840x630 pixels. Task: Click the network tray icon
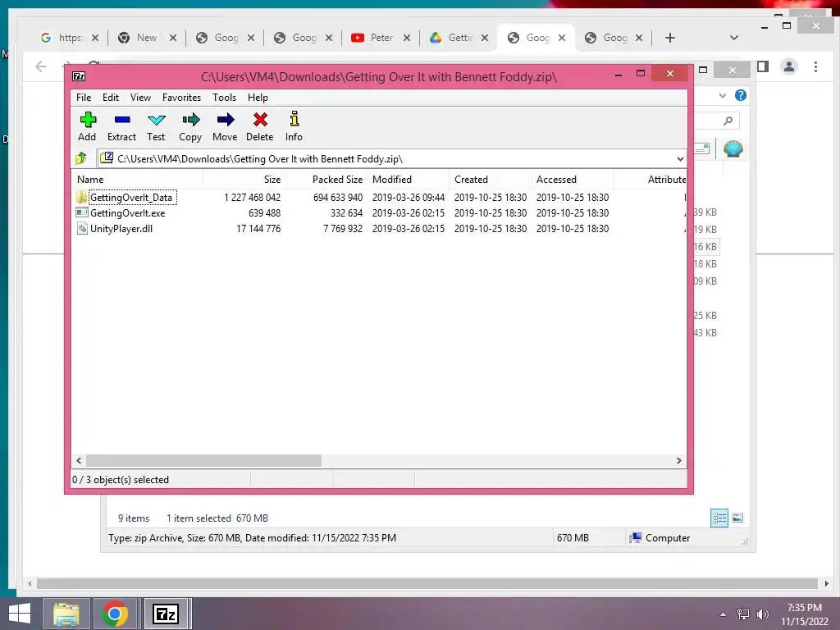[x=743, y=614]
